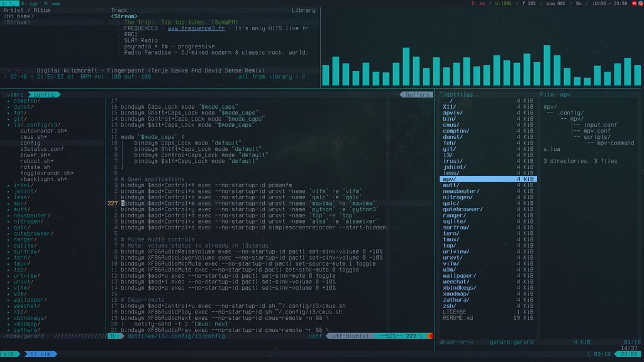Select the newsbeuter/ row in NERDTree
The image size is (644, 362).
coord(31,216)
